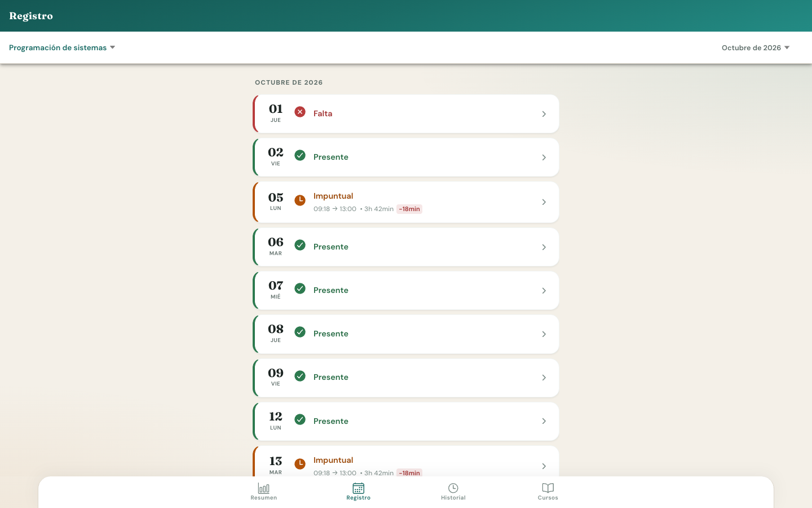Open the Programación de sistemas course dropdown

click(x=62, y=47)
